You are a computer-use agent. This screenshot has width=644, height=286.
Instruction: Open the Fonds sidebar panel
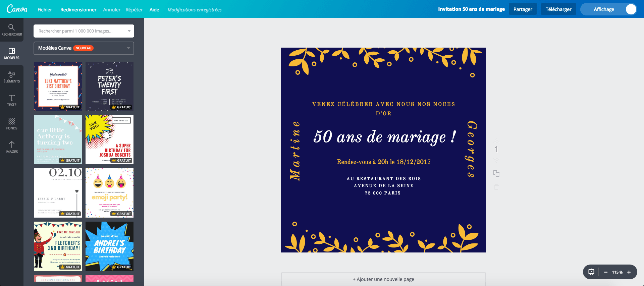pyautogui.click(x=12, y=124)
